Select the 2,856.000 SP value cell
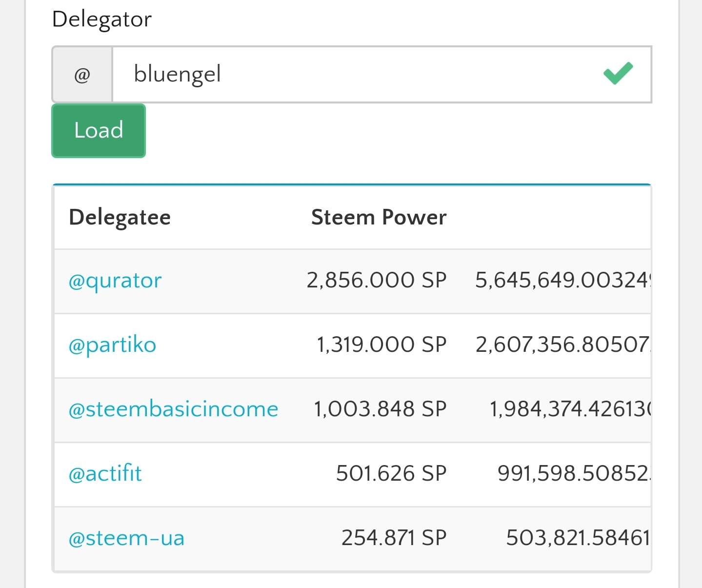This screenshot has width=702, height=588. [x=376, y=281]
